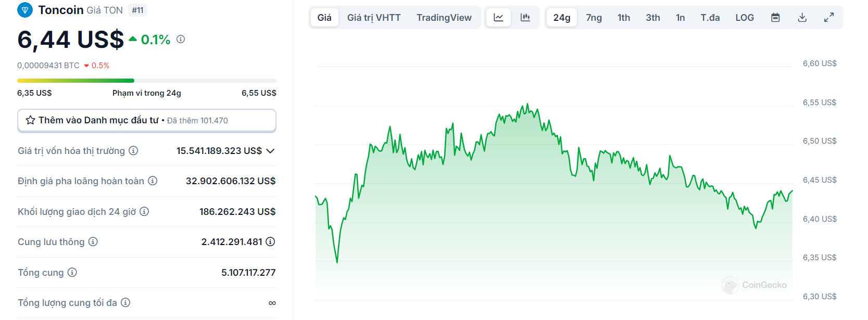Expand the chart to fullscreen
This screenshot has height=320, width=868.
(829, 18)
